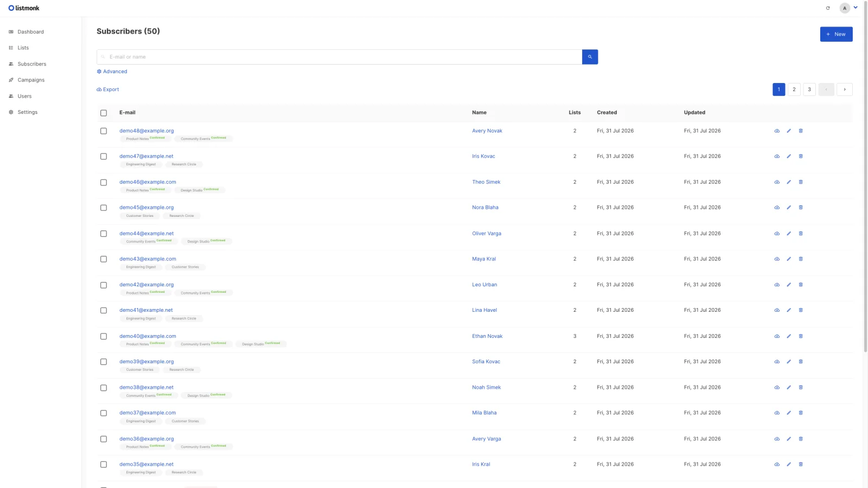Delete subscriber demo35@example.net
Image resolution: width=868 pixels, height=488 pixels.
click(801, 465)
